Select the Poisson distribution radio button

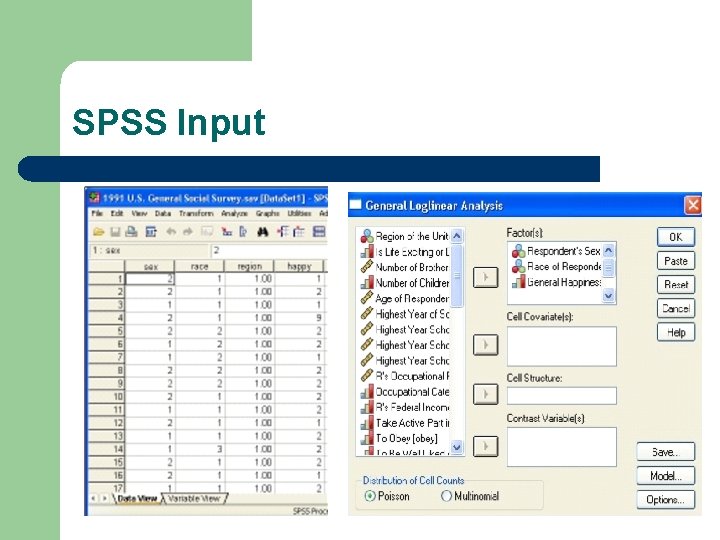pyautogui.click(x=370, y=496)
